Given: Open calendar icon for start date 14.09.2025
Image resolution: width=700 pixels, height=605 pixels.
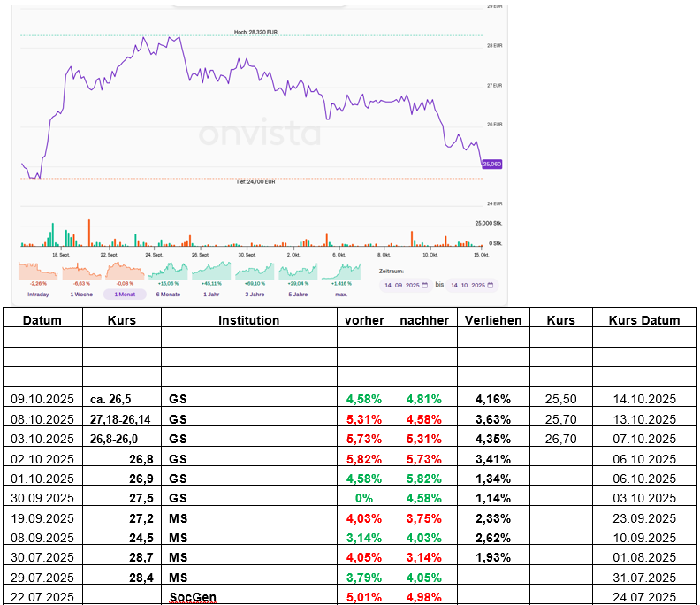Looking at the screenshot, I should point(425,285).
